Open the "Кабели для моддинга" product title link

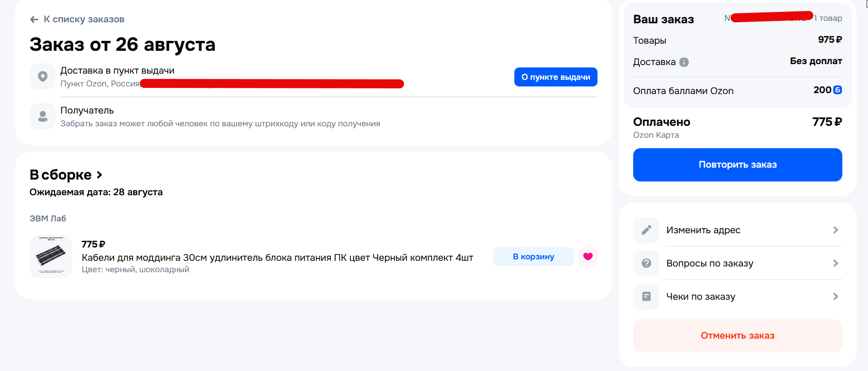tap(277, 257)
